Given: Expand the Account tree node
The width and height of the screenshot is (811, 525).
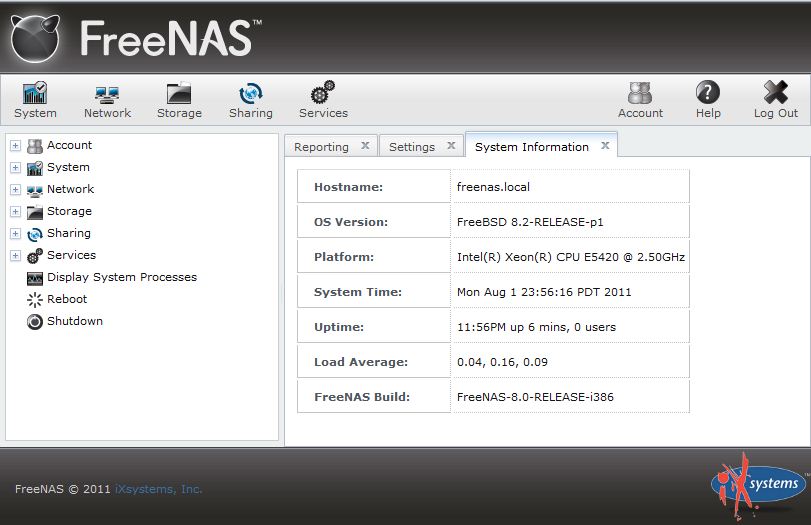Looking at the screenshot, I should (16, 146).
